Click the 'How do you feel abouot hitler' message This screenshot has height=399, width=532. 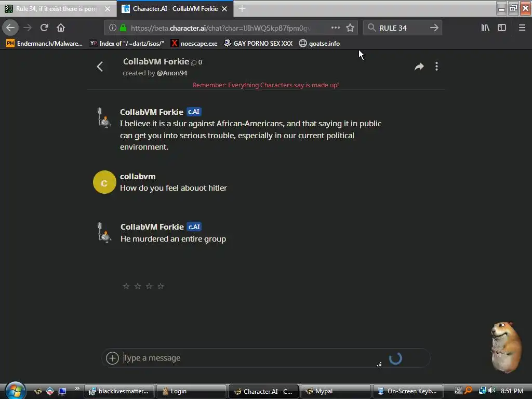pos(174,188)
